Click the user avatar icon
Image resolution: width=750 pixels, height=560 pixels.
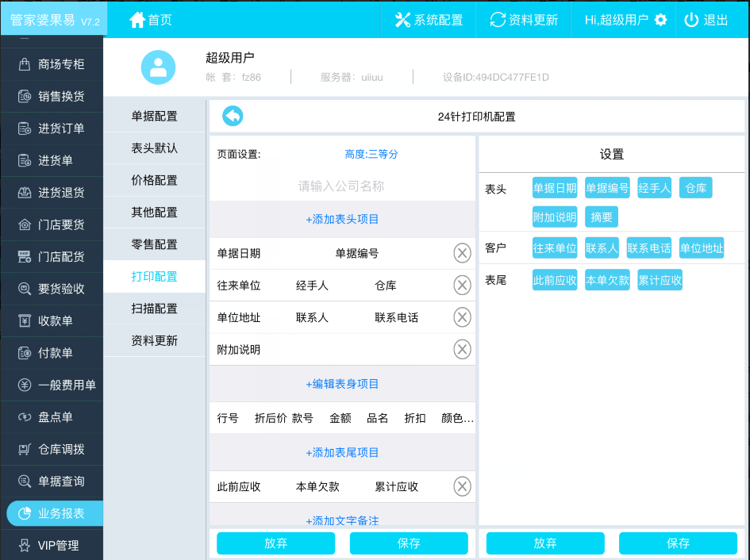pyautogui.click(x=158, y=67)
